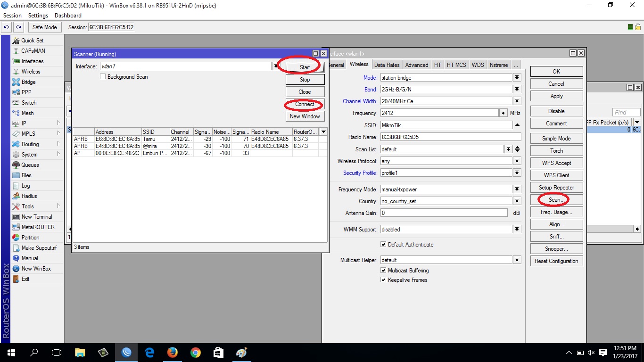Open Microsoft Edge from the taskbar
The image size is (644, 362).
[149, 353]
